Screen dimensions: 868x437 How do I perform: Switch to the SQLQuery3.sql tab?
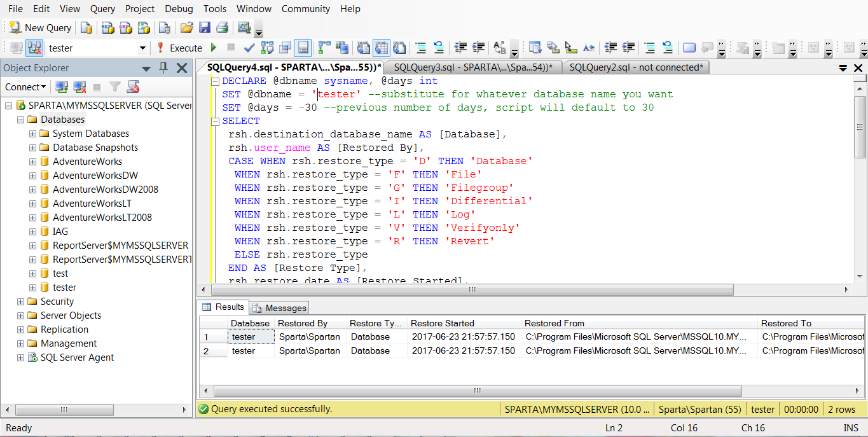click(472, 67)
